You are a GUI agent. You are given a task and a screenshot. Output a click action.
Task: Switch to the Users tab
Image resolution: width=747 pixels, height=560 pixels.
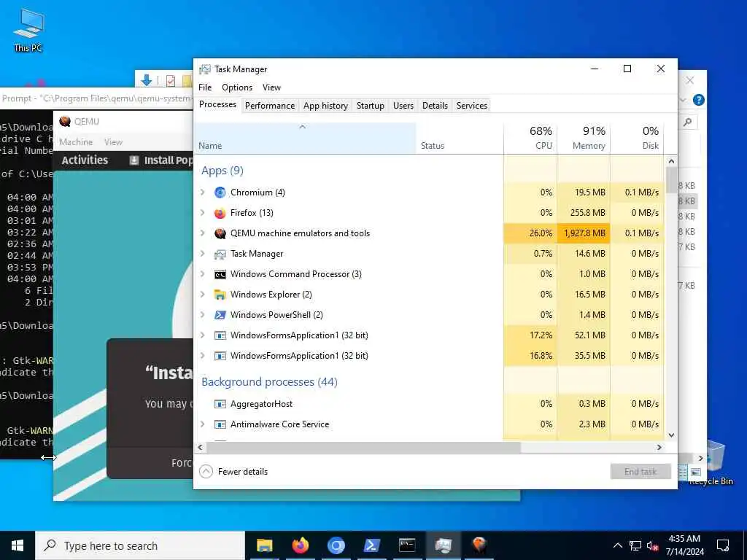point(403,106)
